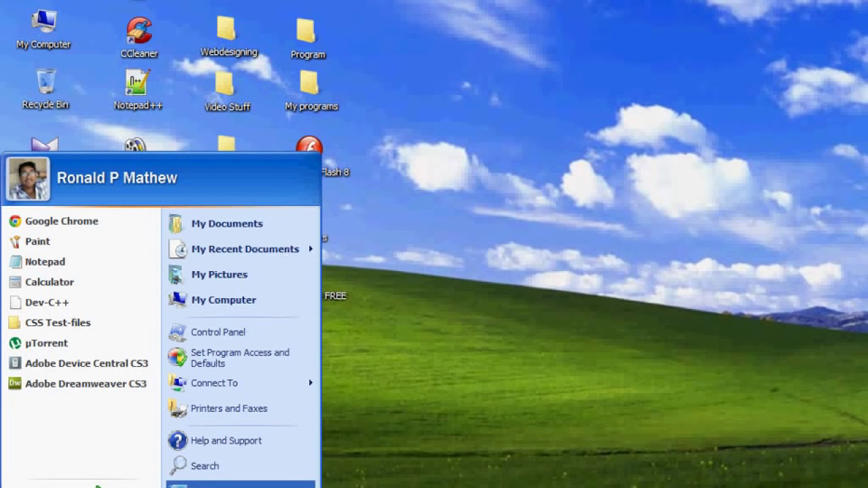Screen dimensions: 868x488
Task: Click the Calculator program label
Action: (50, 282)
